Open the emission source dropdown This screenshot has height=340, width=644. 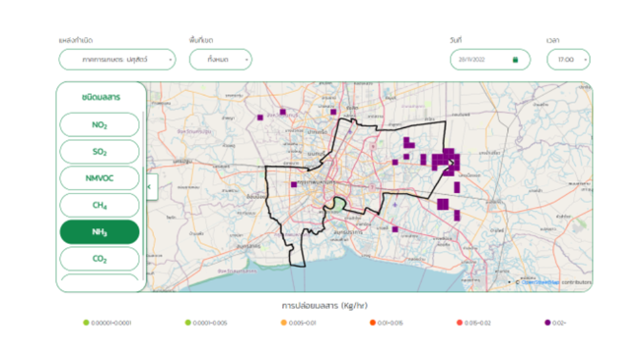pos(117,60)
